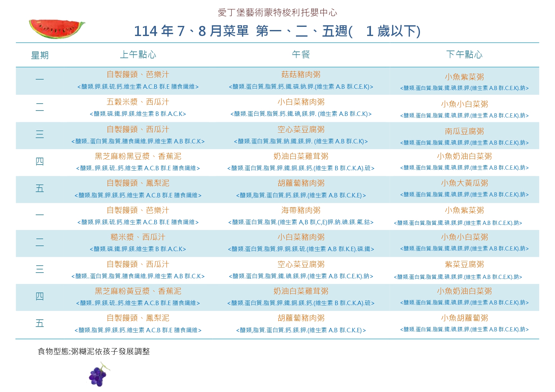Screen dimensions: 555x392
Task: Select 小白菜豬肉粥 in the 五穀米漿 row
Action: (301, 102)
